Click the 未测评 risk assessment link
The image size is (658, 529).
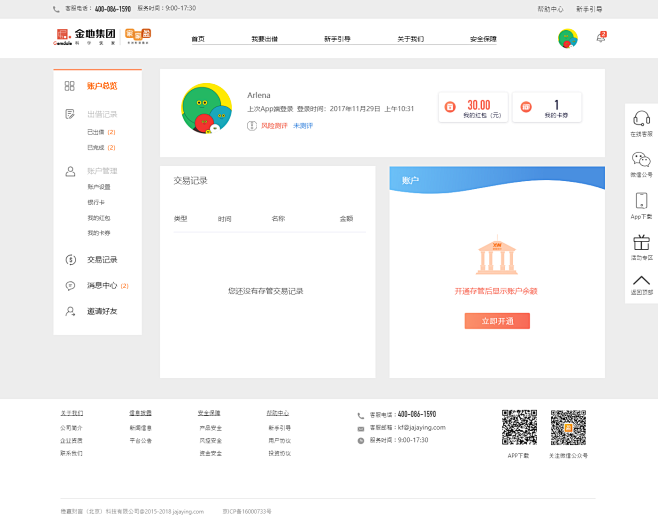tap(303, 126)
